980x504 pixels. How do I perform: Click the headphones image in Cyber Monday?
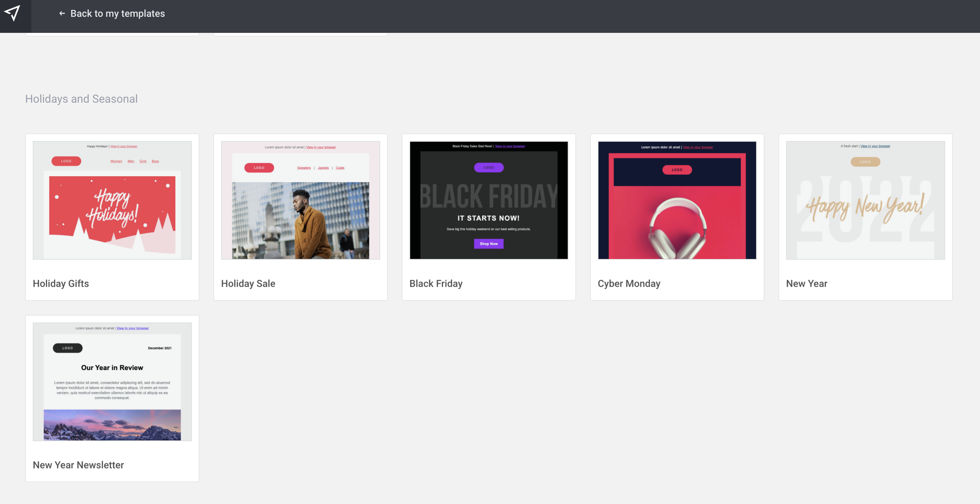tap(677, 227)
